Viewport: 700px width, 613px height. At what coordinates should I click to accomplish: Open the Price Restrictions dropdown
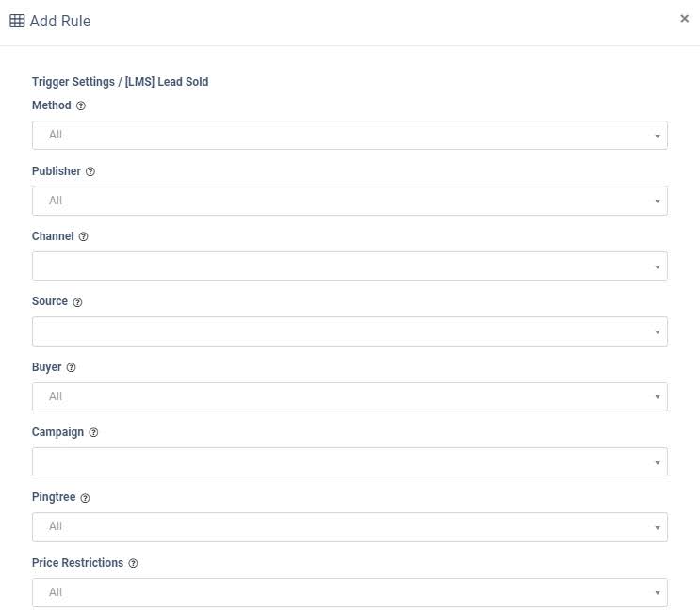click(350, 592)
